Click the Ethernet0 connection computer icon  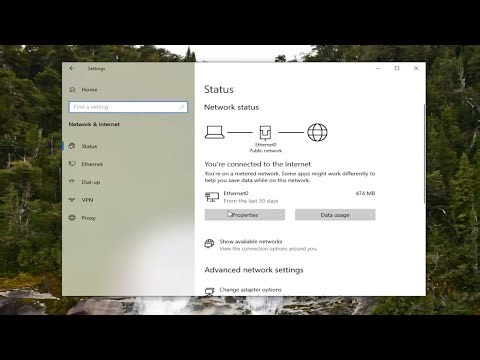pyautogui.click(x=212, y=197)
